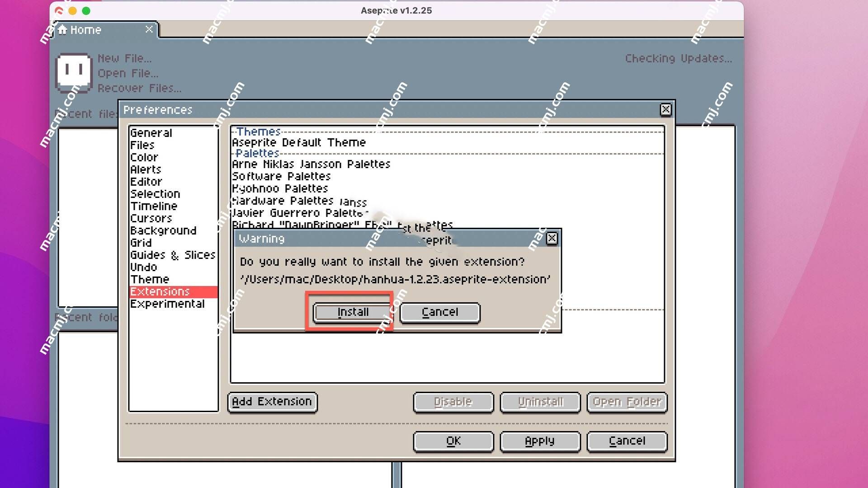868x488 pixels.
Task: Select the Extensions preferences section
Action: [173, 291]
